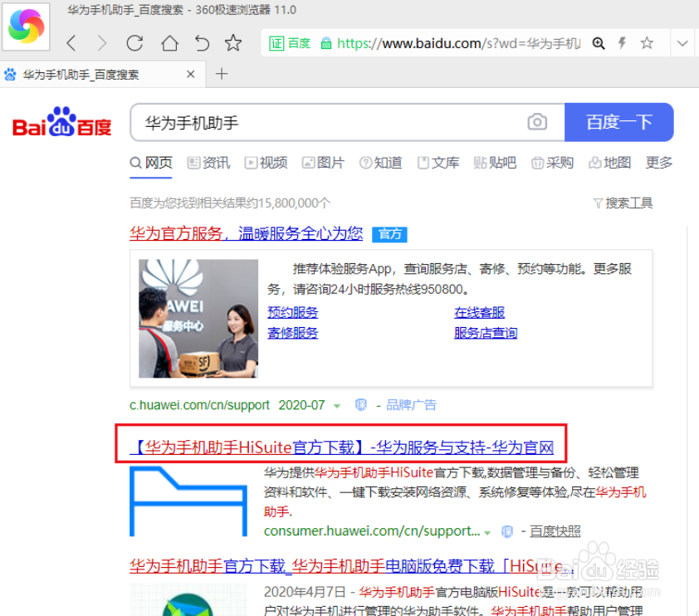Go back with the browser back arrow
This screenshot has width=699, height=616.
71,43
